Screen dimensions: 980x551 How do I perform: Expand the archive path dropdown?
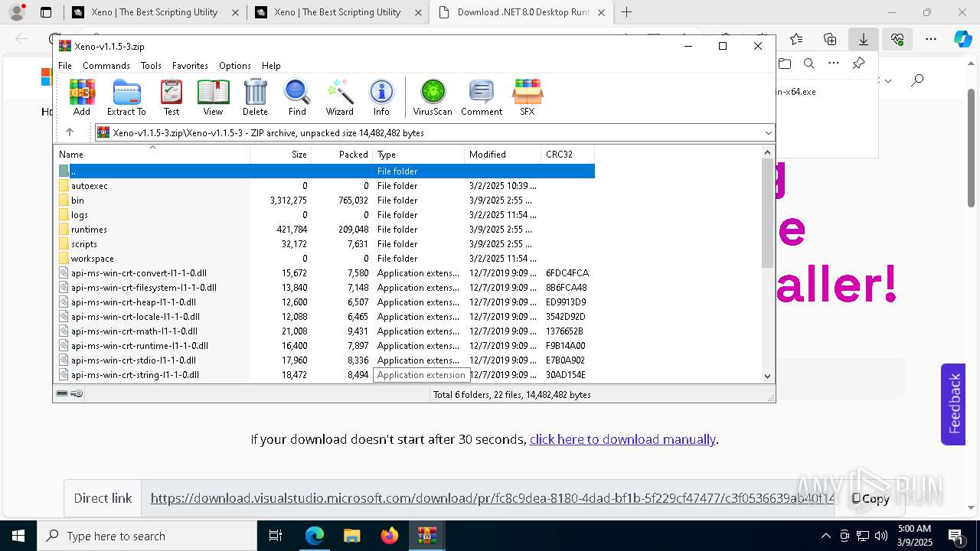(768, 133)
